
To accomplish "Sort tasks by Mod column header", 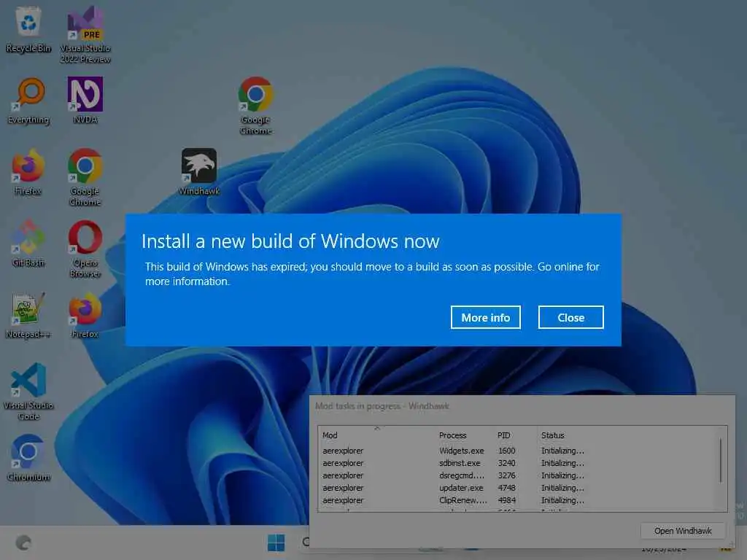I will click(x=377, y=435).
